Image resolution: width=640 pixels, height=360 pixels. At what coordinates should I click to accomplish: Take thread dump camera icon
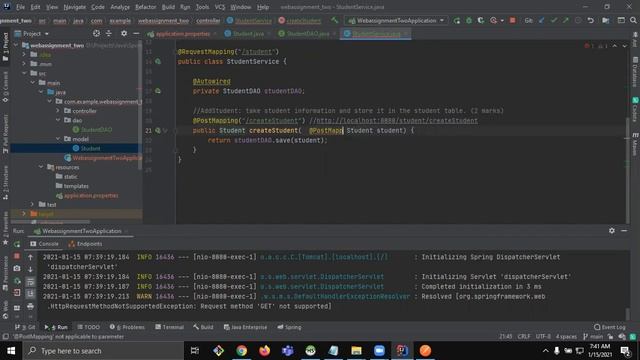[x=17, y=269]
